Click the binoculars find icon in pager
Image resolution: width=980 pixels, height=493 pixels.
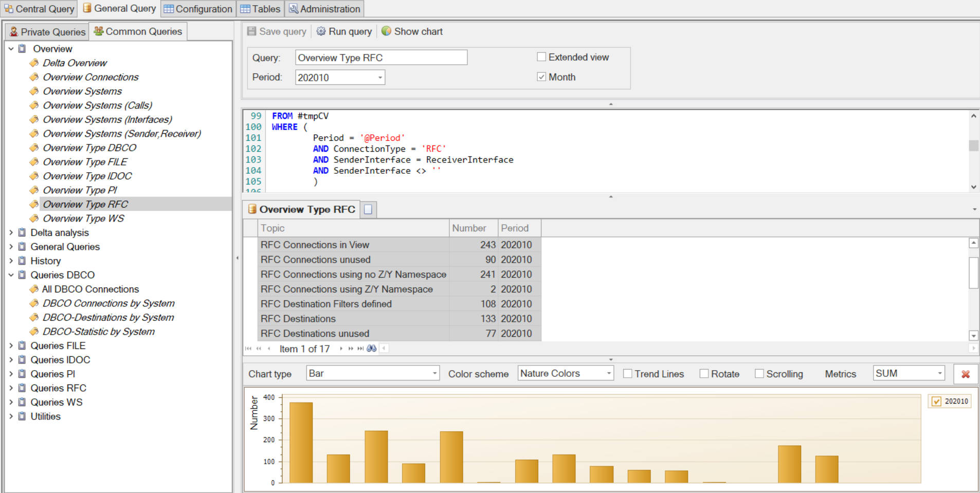coord(371,349)
